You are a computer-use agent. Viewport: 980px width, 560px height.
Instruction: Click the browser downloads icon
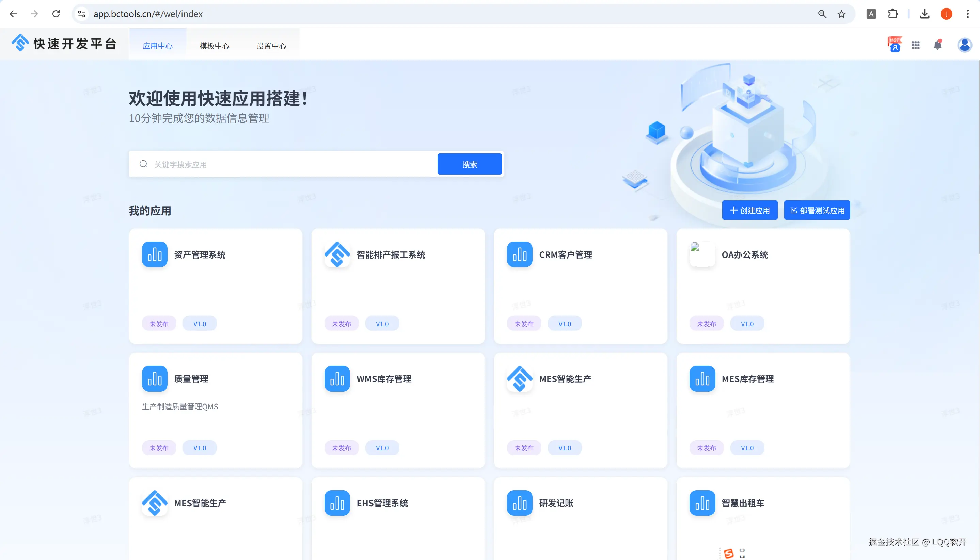(x=924, y=14)
